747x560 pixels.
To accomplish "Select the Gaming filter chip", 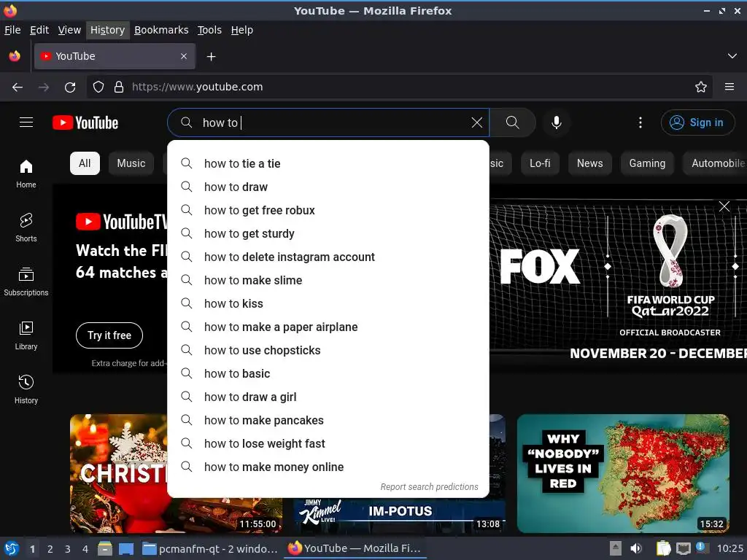I will click(x=647, y=163).
